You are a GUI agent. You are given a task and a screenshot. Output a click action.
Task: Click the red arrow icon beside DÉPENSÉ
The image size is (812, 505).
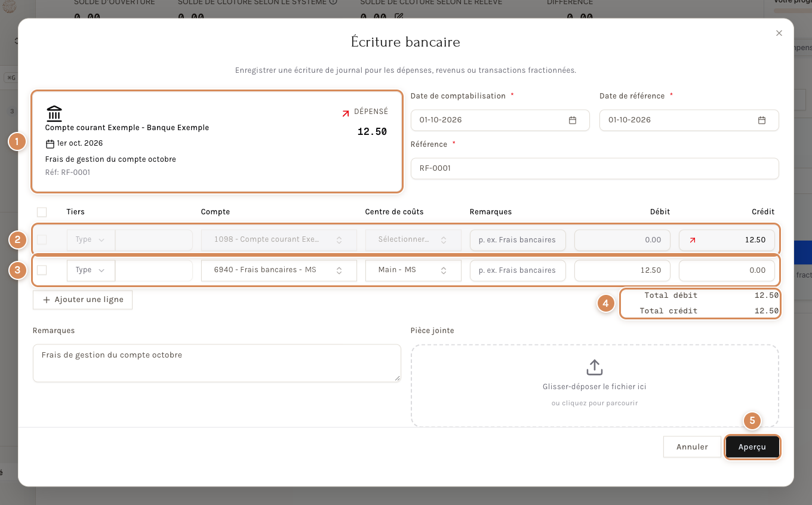tap(345, 112)
